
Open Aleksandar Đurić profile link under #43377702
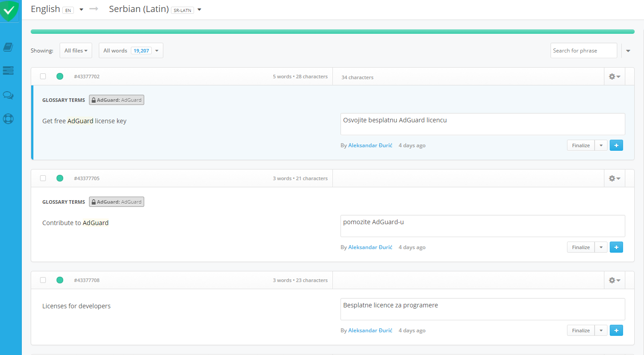[370, 145]
